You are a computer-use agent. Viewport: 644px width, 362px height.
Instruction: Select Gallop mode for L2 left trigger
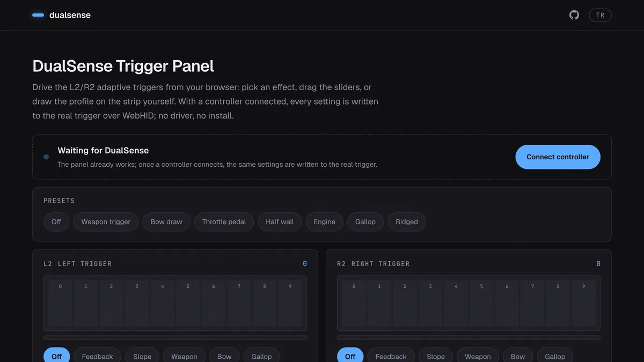[261, 356]
